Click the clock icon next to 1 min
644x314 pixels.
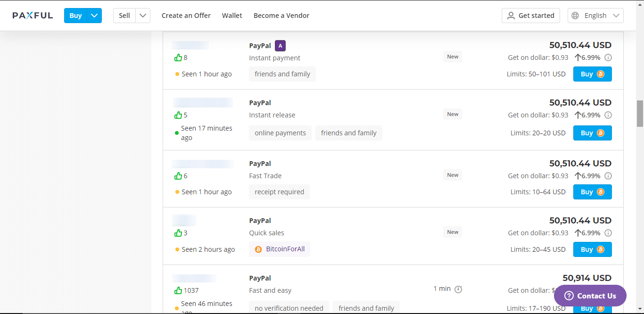click(458, 289)
